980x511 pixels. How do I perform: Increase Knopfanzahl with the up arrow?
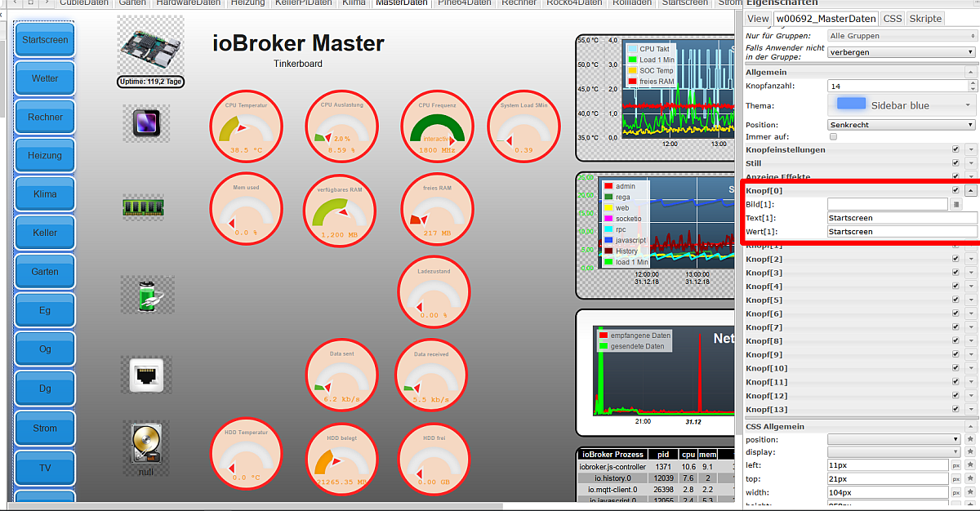(972, 82)
